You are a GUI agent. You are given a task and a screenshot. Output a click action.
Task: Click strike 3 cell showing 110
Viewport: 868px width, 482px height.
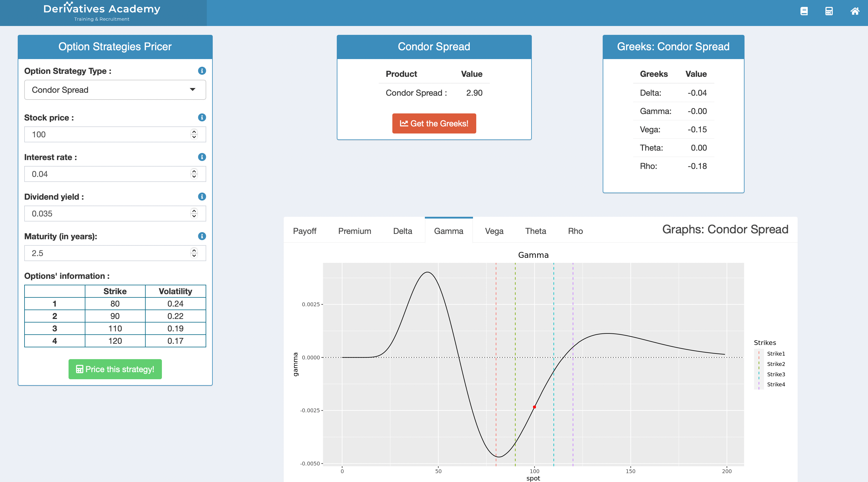[x=115, y=328]
